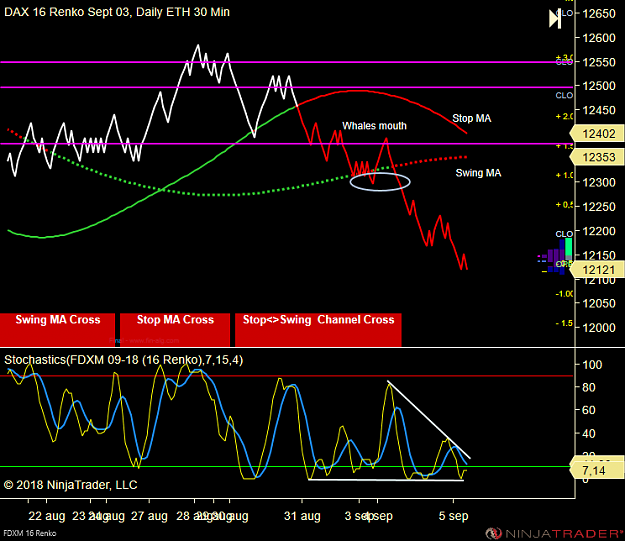
Task: Click the Stochastics(FDXM 09-18) indicator label
Action: click(x=124, y=360)
